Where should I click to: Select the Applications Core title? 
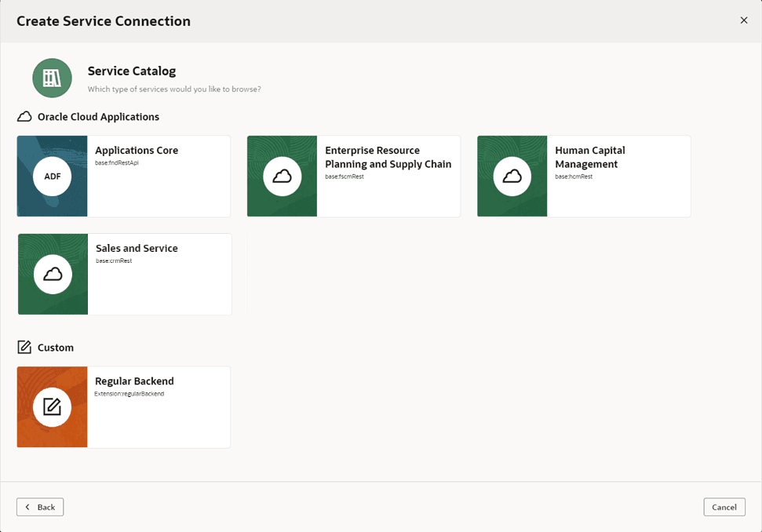[137, 150]
